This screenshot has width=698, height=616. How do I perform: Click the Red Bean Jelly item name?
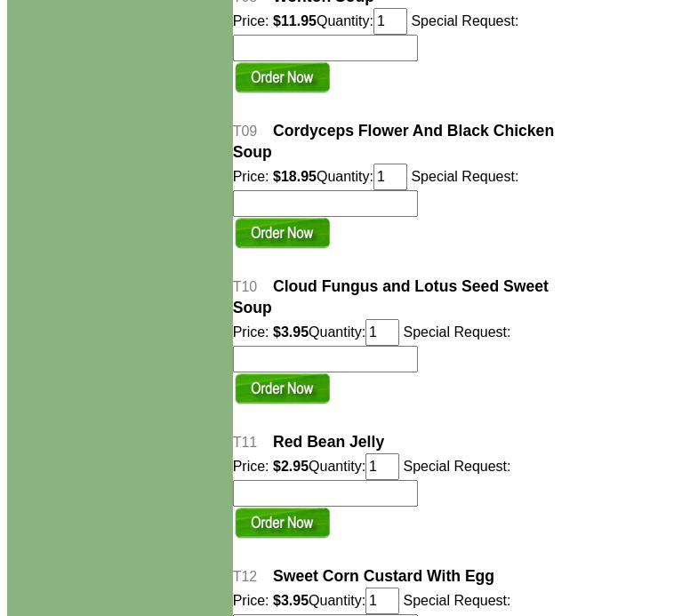click(328, 442)
